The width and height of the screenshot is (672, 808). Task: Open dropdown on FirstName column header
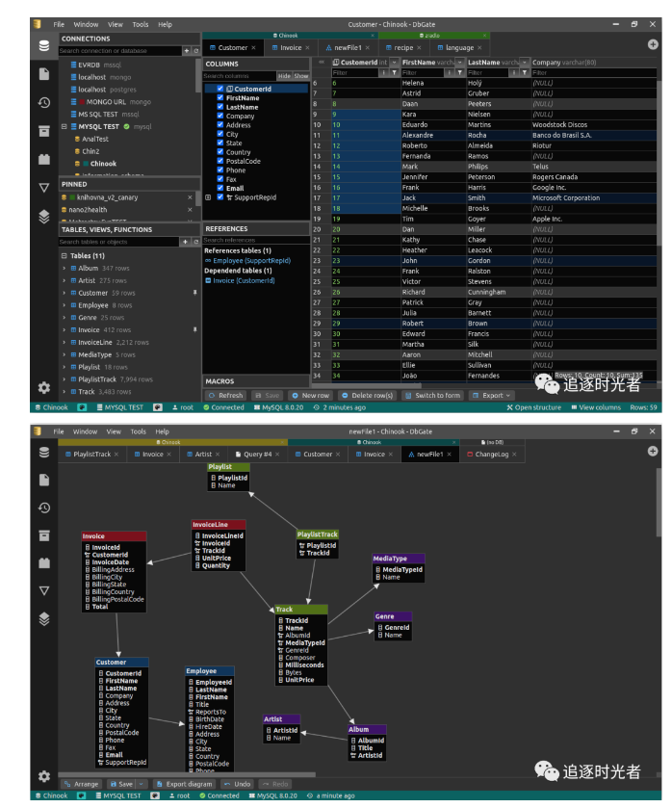coord(459,63)
